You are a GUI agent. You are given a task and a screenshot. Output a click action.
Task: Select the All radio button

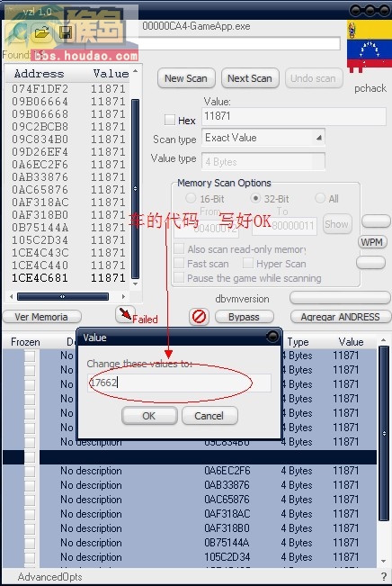click(320, 198)
